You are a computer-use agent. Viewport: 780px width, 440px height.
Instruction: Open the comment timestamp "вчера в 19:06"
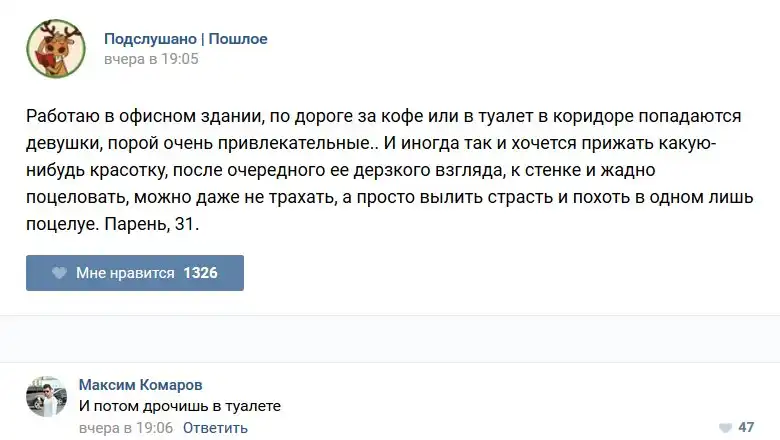point(126,428)
